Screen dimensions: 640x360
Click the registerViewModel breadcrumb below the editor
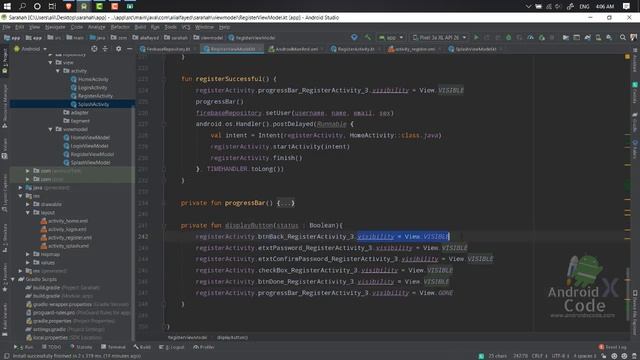[187, 338]
